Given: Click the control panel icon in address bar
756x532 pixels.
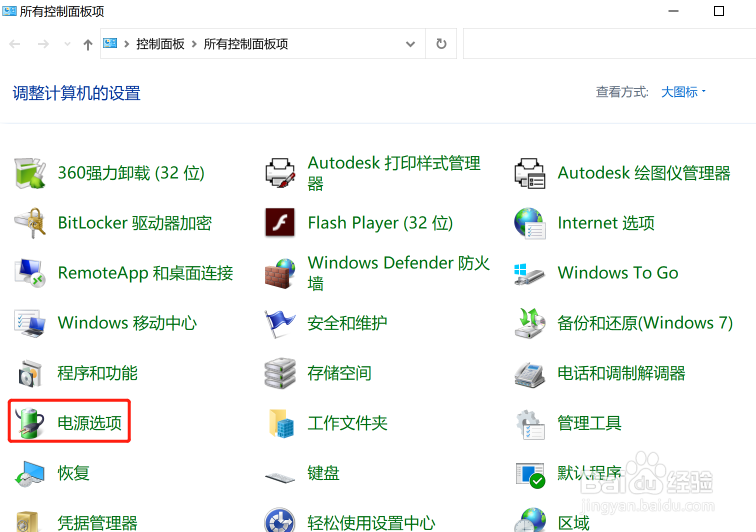Looking at the screenshot, I should [110, 43].
